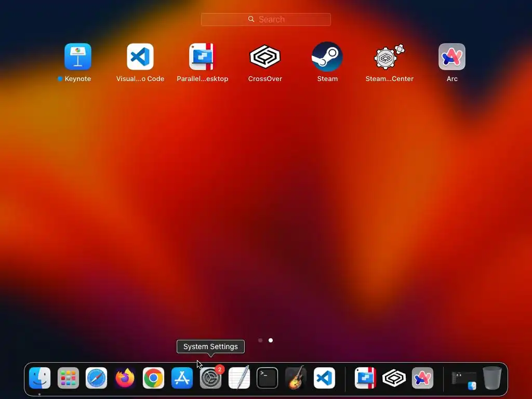Open Finder in the Dock

[39, 378]
